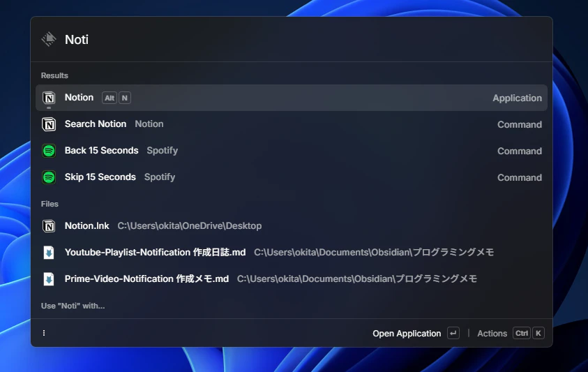The width and height of the screenshot is (588, 372).
Task: Click Spotify subtitle after Back 15 Seconds
Action: pos(162,151)
